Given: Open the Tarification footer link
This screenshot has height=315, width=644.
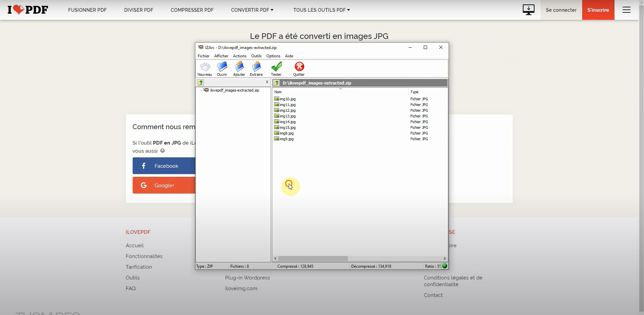Looking at the screenshot, I should click(139, 267).
